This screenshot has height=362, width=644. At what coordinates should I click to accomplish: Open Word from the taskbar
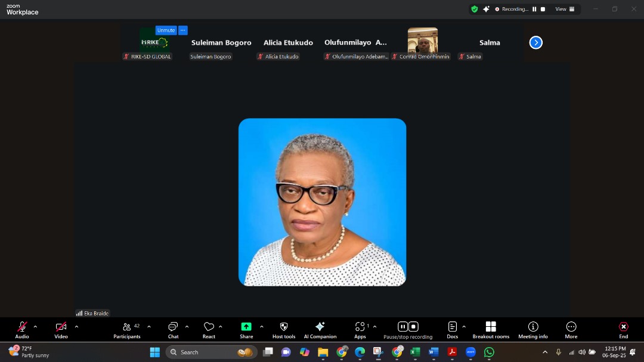pyautogui.click(x=434, y=352)
